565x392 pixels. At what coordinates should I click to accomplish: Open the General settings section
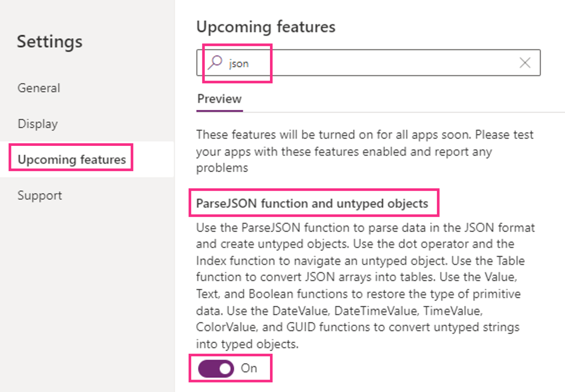click(39, 88)
